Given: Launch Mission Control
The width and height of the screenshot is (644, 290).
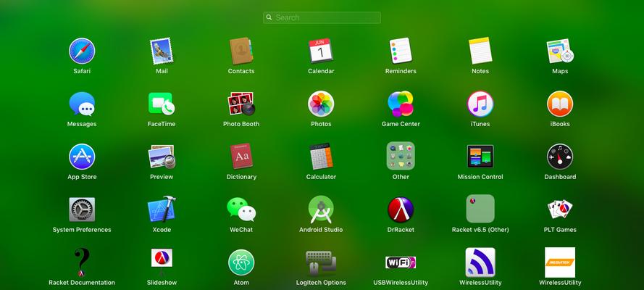Looking at the screenshot, I should tap(480, 157).
